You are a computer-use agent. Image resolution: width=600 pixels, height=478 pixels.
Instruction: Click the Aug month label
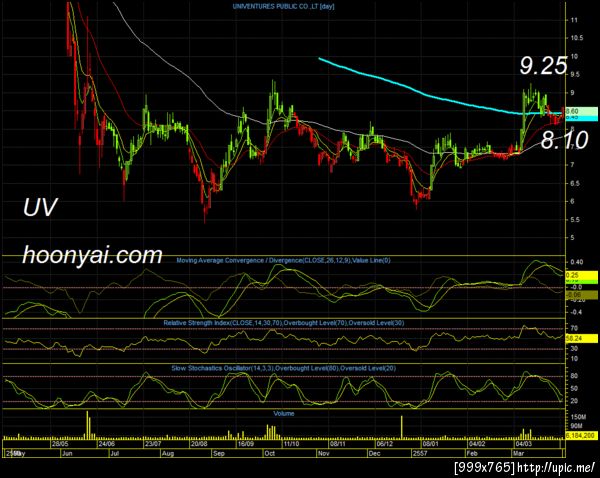168,454
